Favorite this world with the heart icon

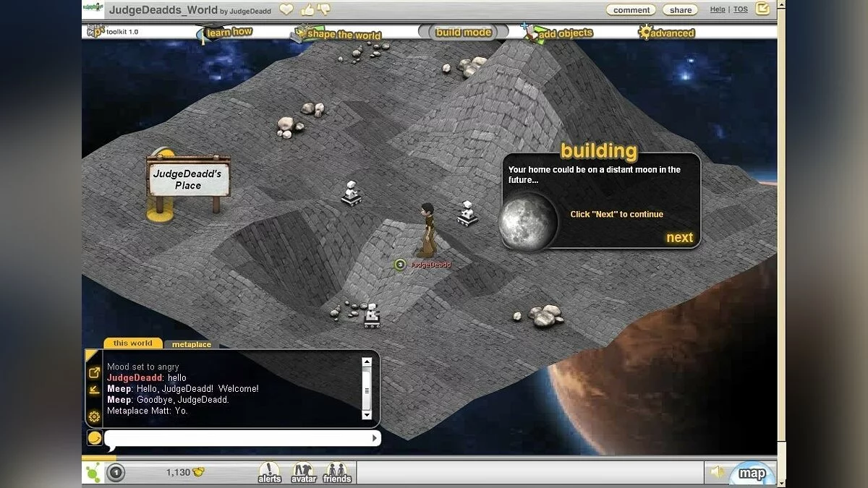286,10
